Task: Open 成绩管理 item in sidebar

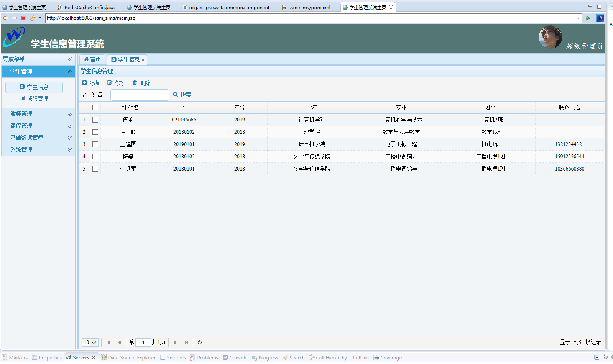Action: (34, 98)
